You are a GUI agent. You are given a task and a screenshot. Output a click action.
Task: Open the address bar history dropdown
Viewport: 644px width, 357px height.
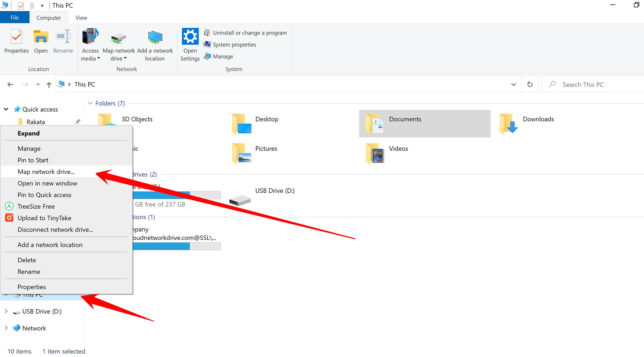pyautogui.click(x=513, y=84)
